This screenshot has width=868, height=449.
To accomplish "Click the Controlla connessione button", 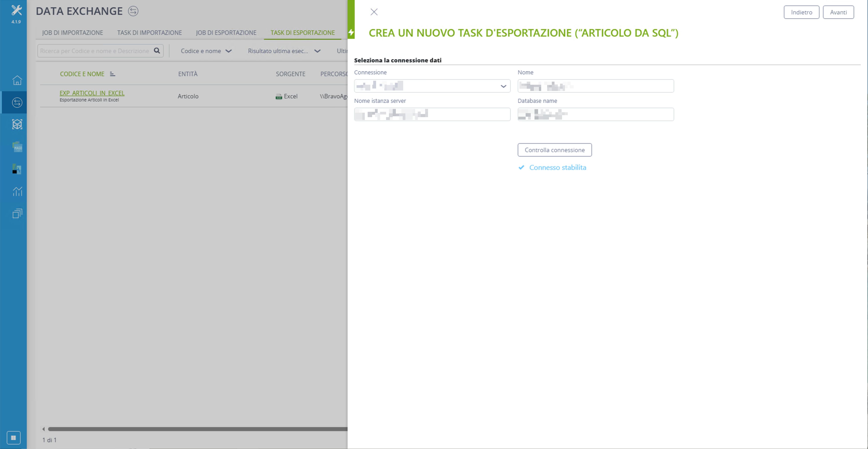I will pos(555,150).
